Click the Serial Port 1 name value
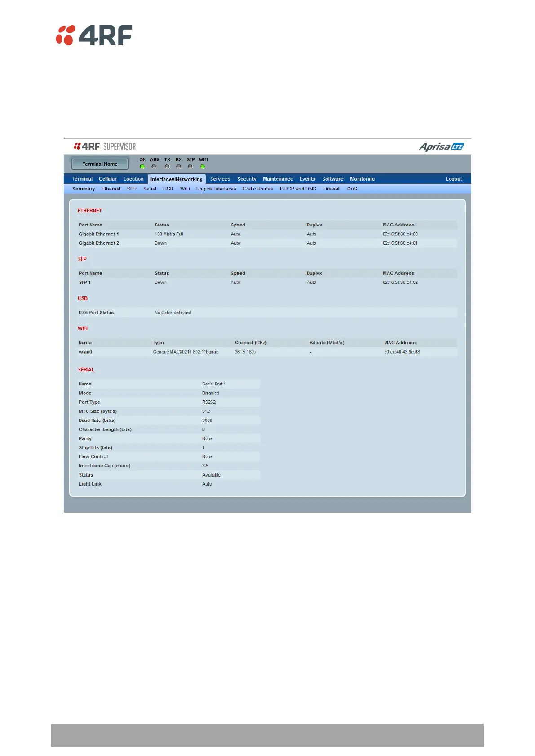Image resolution: width=535 pixels, height=756 pixels. tap(214, 384)
